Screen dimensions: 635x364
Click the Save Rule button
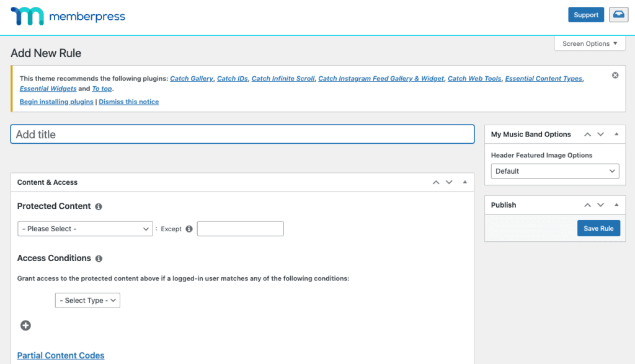click(598, 228)
